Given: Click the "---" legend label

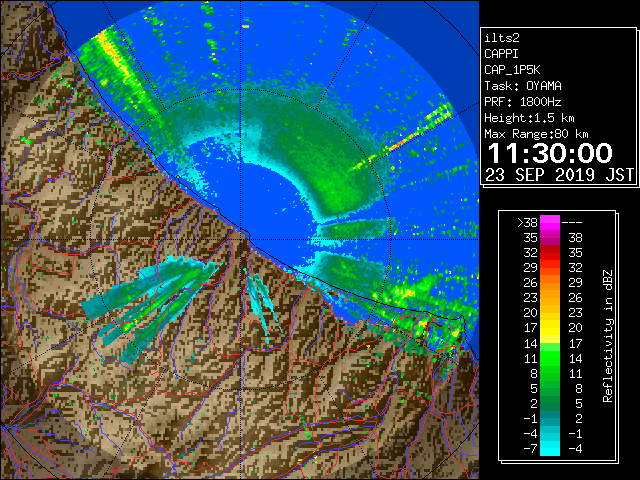Looking at the screenshot, I should point(572,223).
